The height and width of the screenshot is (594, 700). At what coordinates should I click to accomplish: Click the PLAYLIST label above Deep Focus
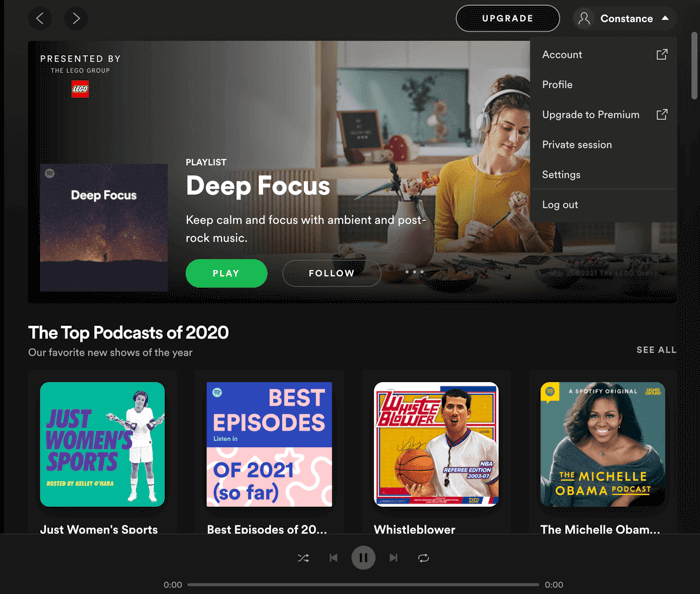click(x=206, y=162)
